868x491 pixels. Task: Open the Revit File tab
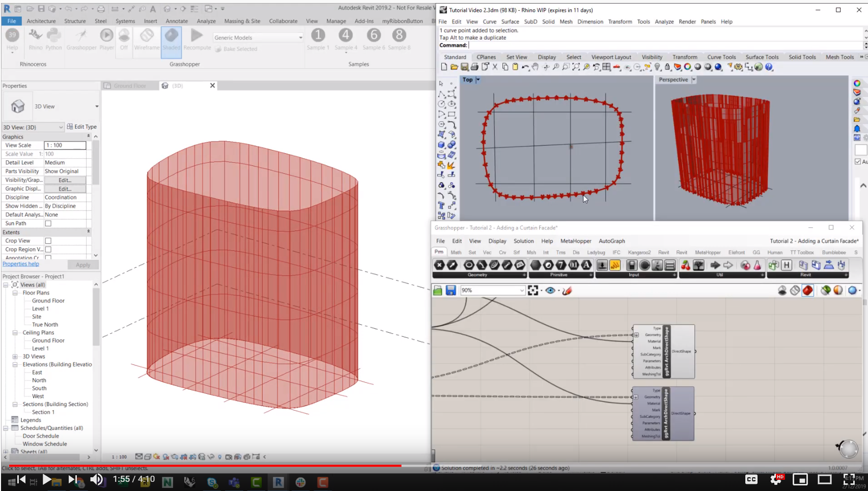[x=12, y=21]
